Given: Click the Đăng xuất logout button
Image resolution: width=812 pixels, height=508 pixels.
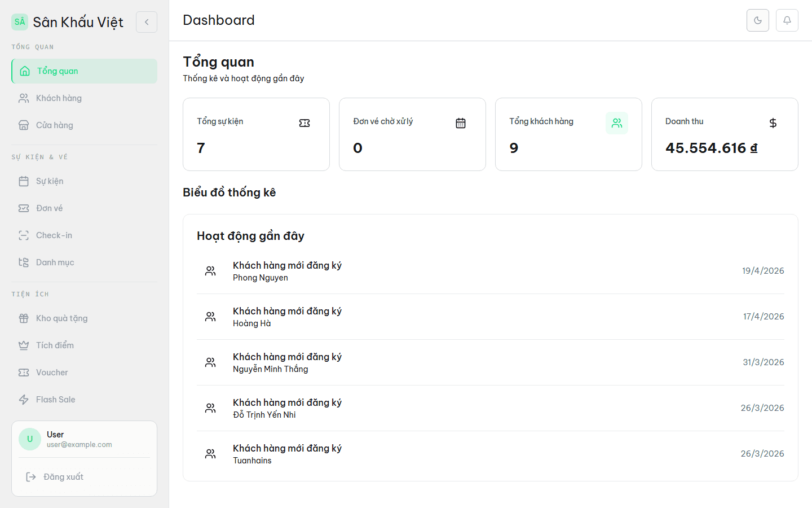Looking at the screenshot, I should [x=85, y=477].
